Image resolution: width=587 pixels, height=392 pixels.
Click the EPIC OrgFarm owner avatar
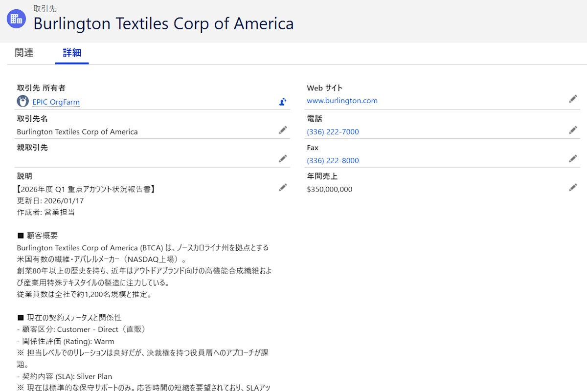(23, 101)
